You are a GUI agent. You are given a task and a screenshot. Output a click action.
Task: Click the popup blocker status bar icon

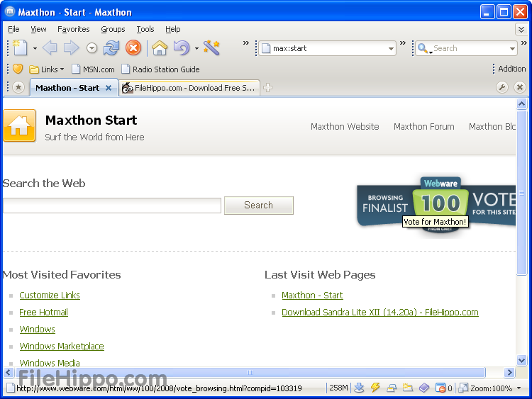coord(440,388)
